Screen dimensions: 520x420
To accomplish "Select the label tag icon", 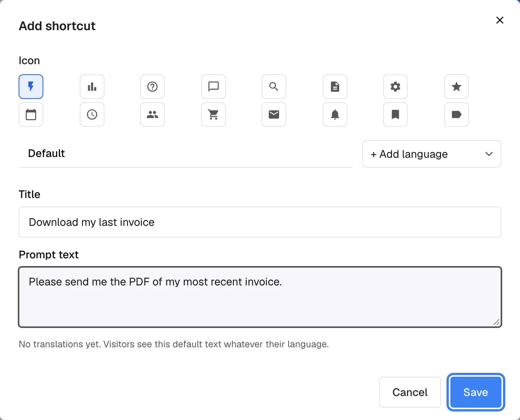I will (457, 114).
